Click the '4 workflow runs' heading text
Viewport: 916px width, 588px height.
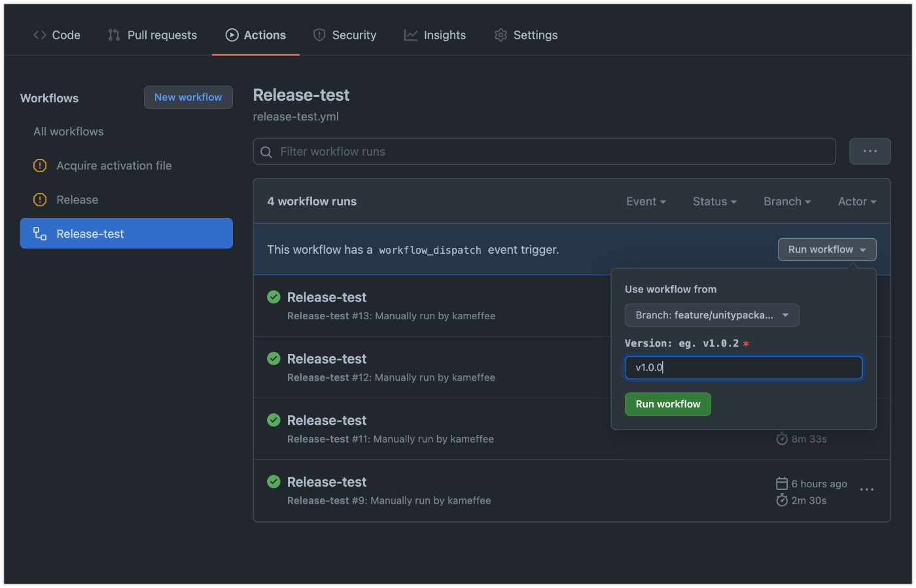[x=312, y=201]
